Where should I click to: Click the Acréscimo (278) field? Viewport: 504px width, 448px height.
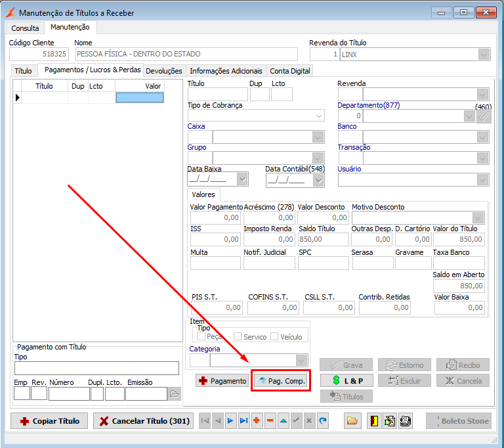pos(269,217)
